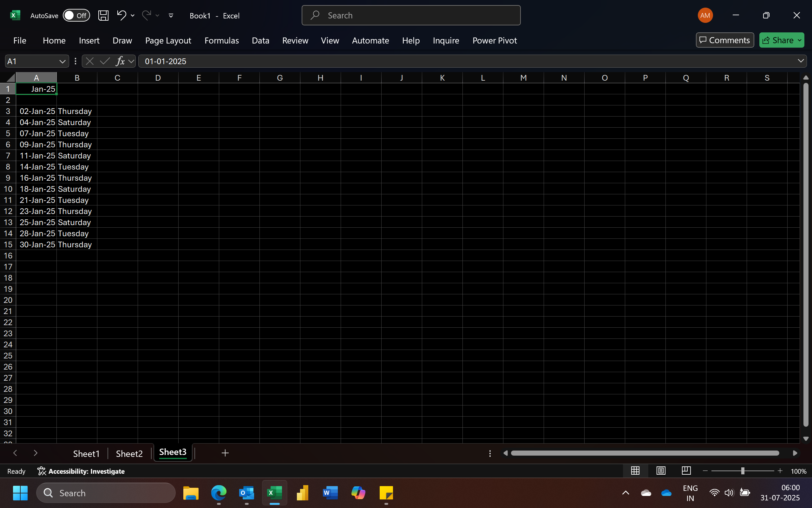Open the AM account profile avatar

[x=705, y=16]
